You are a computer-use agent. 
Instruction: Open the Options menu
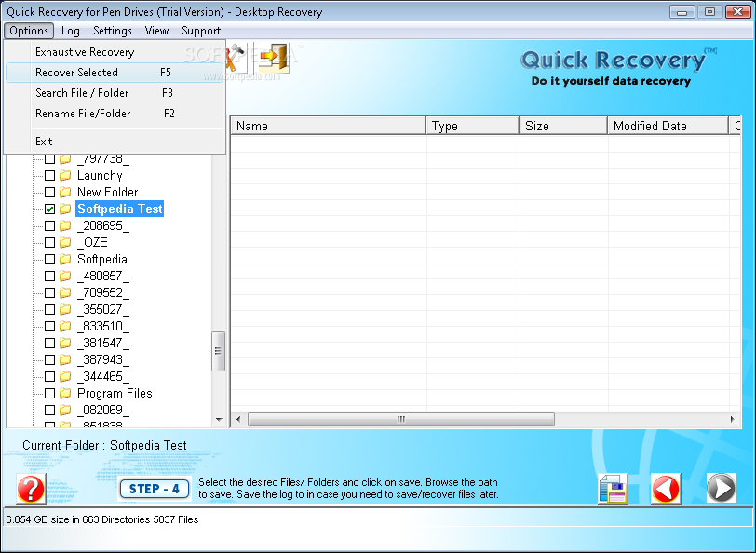coord(29,31)
